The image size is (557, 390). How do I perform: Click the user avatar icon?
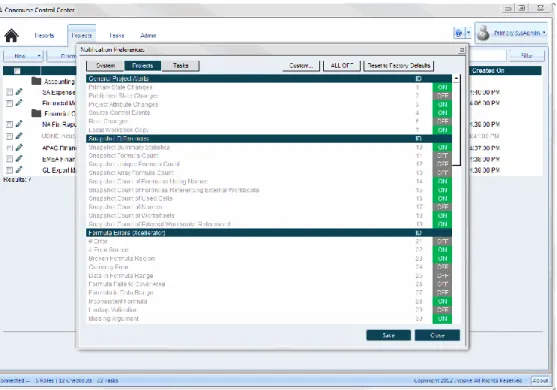pyautogui.click(x=483, y=33)
